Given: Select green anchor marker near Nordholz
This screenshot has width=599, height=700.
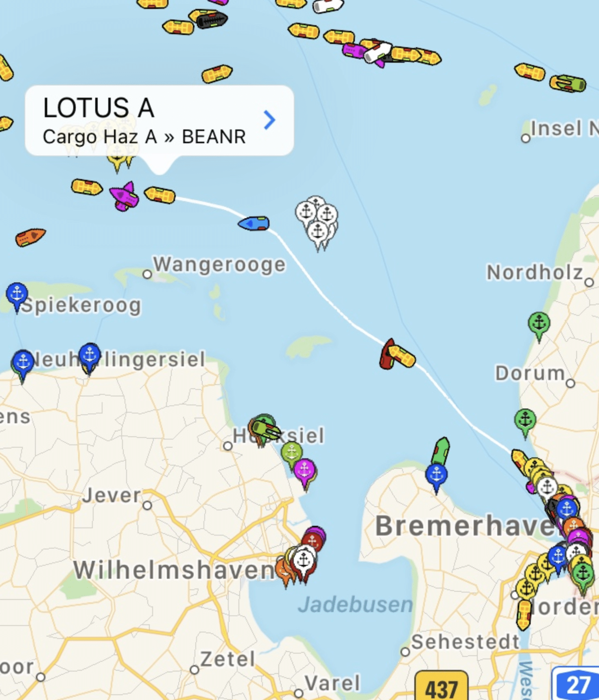Looking at the screenshot, I should pos(539,326).
